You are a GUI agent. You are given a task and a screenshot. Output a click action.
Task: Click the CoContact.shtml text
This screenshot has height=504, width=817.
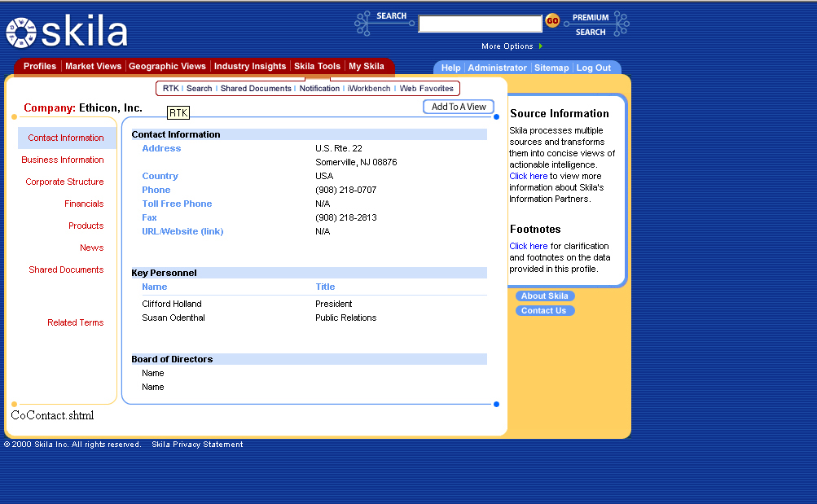(52, 415)
